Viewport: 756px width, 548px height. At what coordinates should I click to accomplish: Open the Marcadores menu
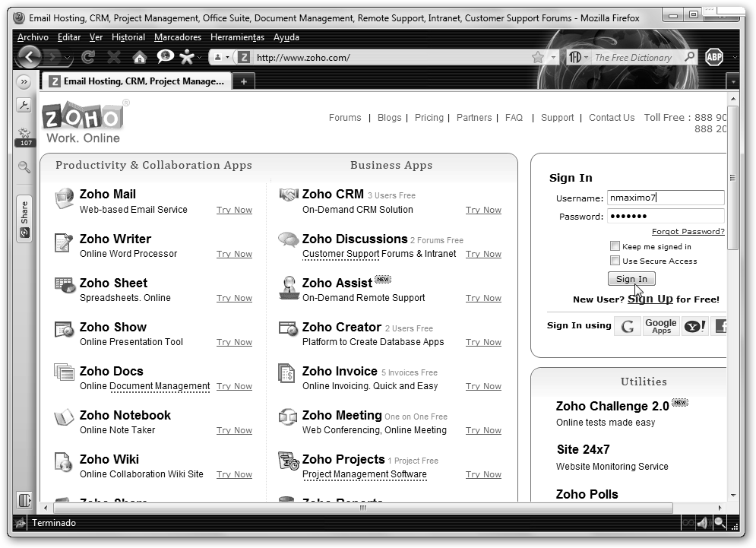177,37
